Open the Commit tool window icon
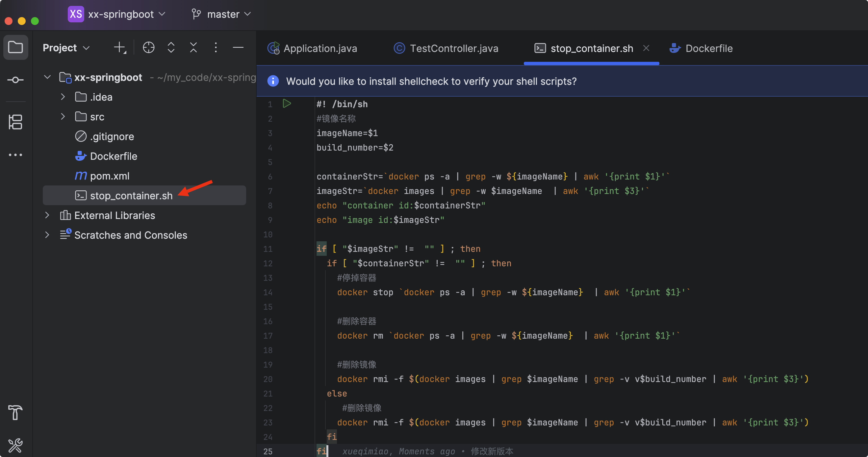This screenshot has width=868, height=457. 15,80
